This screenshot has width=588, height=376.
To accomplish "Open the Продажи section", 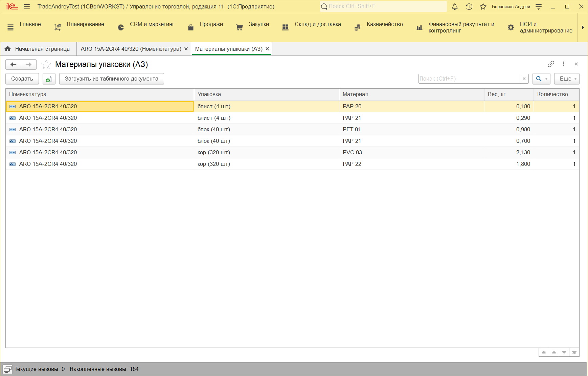I will tap(211, 24).
